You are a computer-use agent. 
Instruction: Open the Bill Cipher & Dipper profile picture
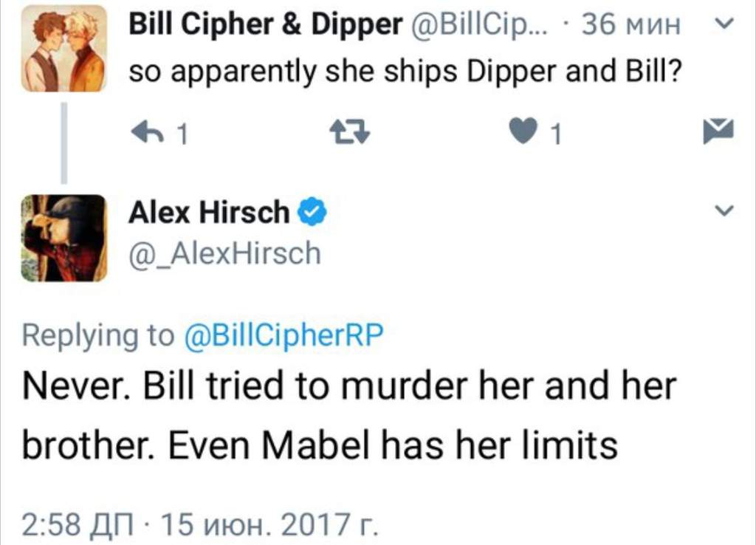(63, 48)
